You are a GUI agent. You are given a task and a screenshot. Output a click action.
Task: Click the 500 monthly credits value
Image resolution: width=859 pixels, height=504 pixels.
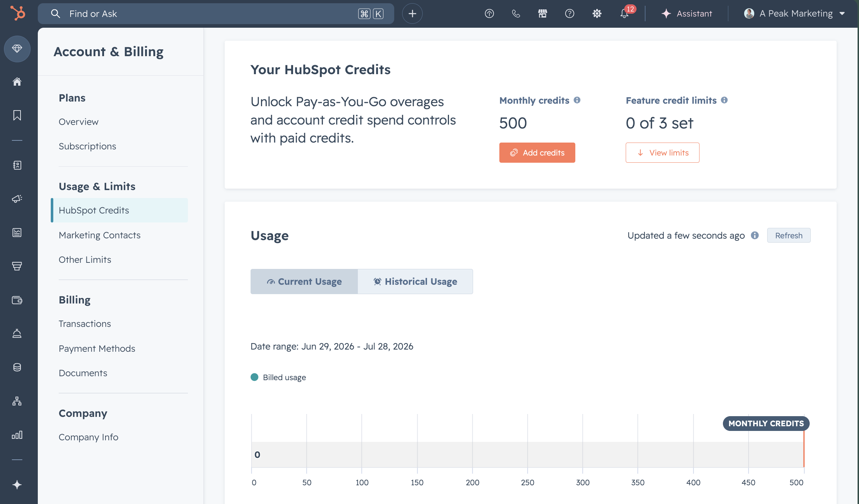(513, 123)
